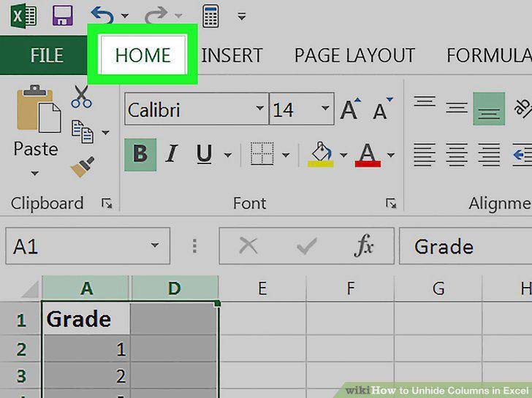Decrease the font size
This screenshot has height=398, width=532.
(382, 109)
